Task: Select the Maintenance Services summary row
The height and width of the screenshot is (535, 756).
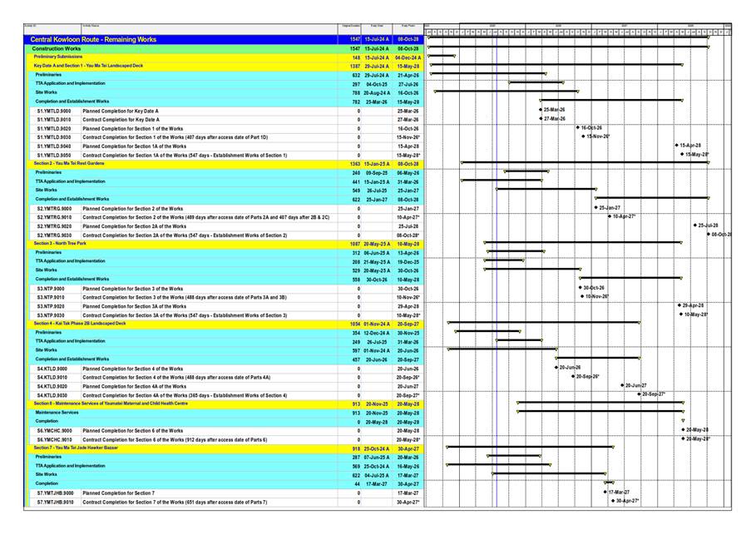Action: [x=57, y=413]
